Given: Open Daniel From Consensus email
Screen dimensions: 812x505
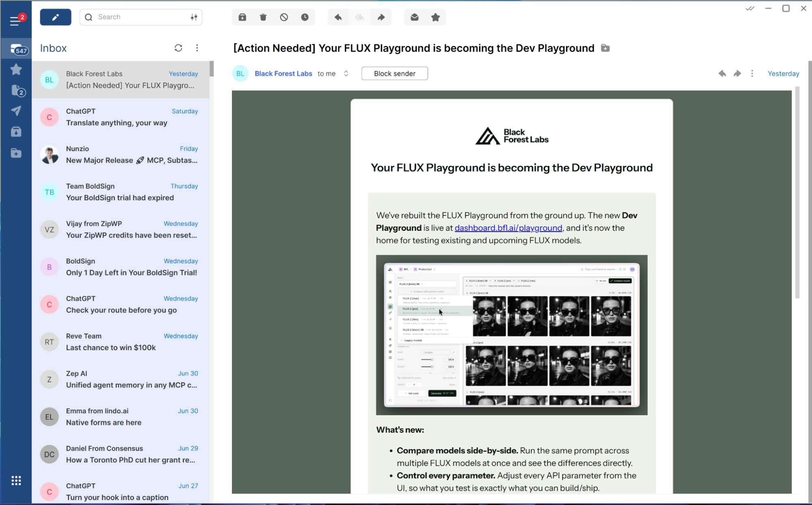Looking at the screenshot, I should (x=121, y=454).
